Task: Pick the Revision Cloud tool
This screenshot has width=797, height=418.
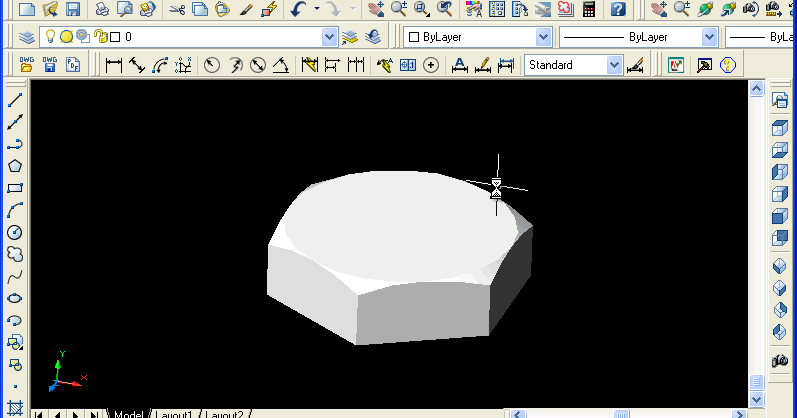Action: [x=15, y=254]
